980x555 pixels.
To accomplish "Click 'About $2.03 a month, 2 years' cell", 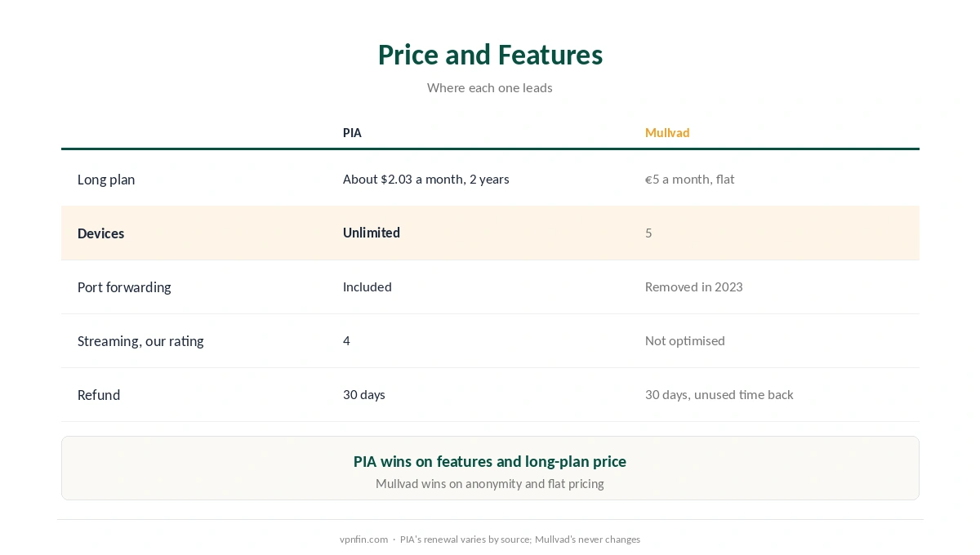I will [426, 180].
